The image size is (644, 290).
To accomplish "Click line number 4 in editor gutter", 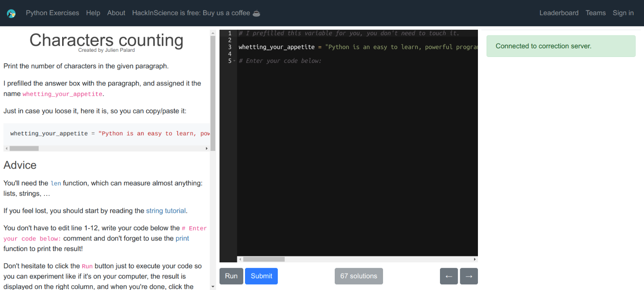I will (230, 54).
